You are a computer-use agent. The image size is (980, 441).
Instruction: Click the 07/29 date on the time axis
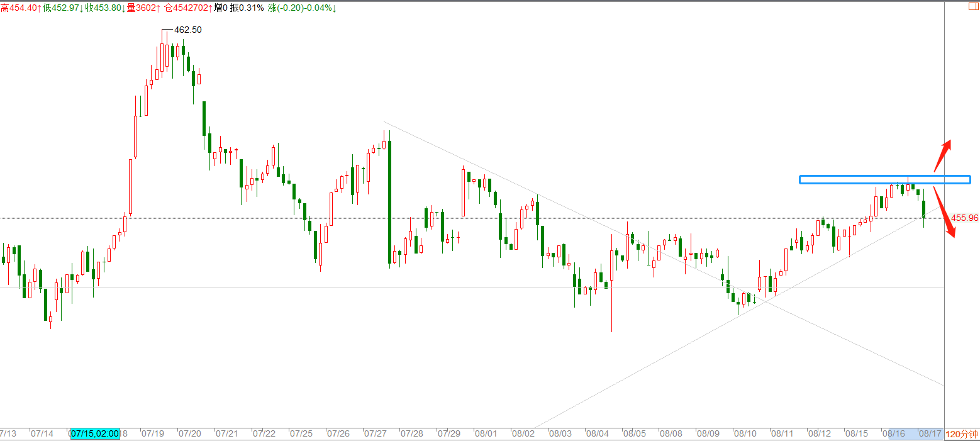[449, 434]
